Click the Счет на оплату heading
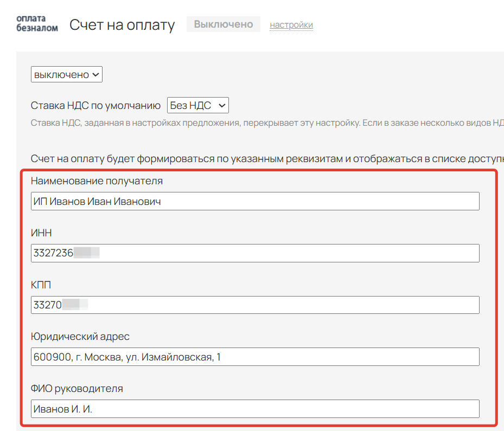Image resolution: width=504 pixels, height=431 pixels. pos(122,25)
